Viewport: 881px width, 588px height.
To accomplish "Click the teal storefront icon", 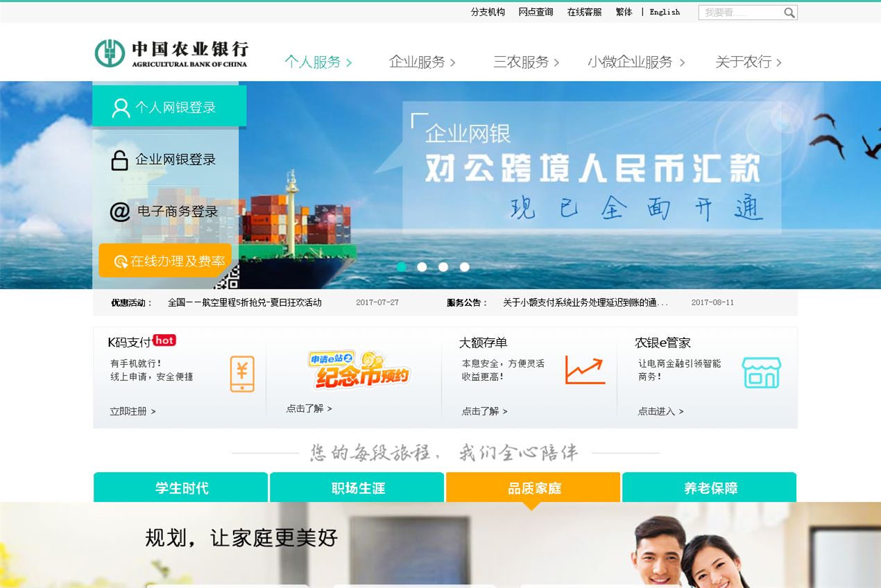I will (x=762, y=372).
